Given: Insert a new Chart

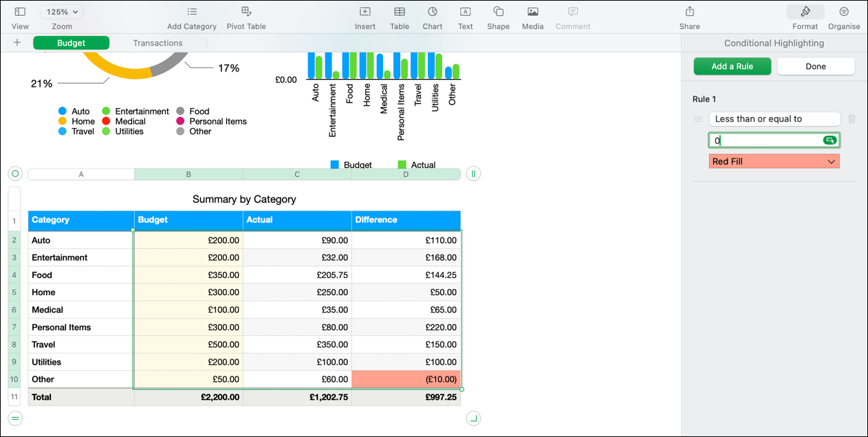Looking at the screenshot, I should click(432, 12).
